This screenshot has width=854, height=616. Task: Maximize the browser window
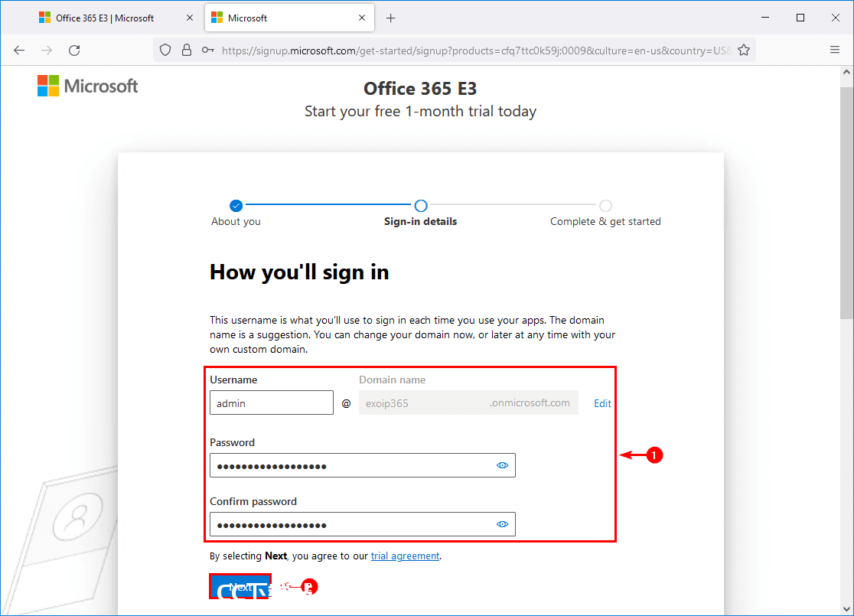point(800,18)
